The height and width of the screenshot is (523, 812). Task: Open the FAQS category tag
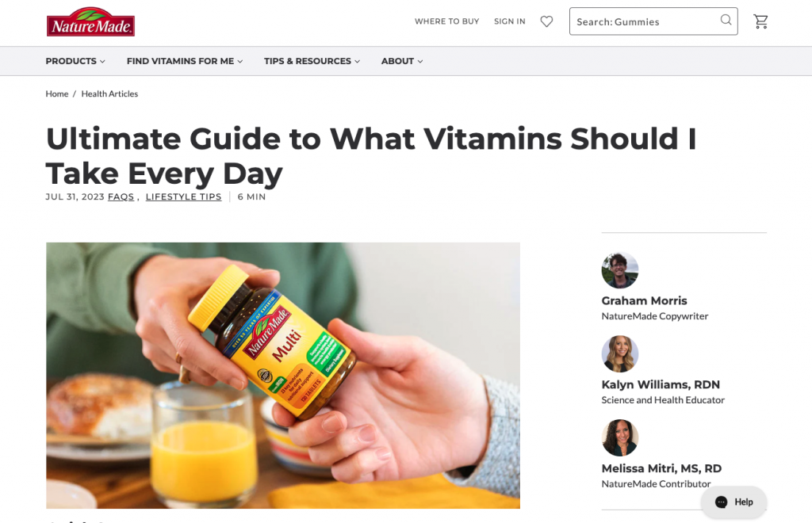121,197
